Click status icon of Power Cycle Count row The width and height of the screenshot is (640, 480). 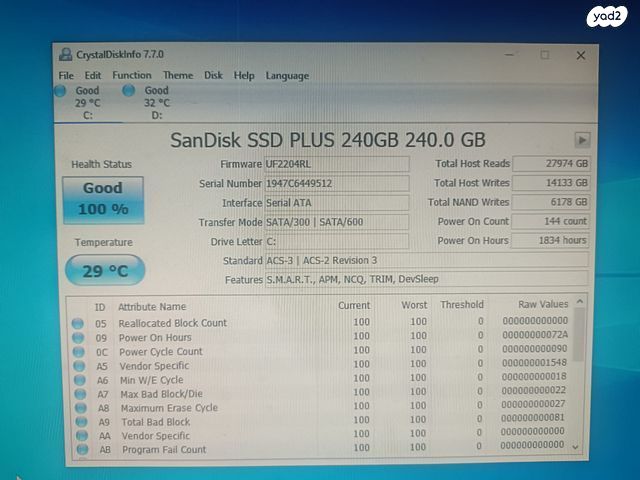click(79, 352)
